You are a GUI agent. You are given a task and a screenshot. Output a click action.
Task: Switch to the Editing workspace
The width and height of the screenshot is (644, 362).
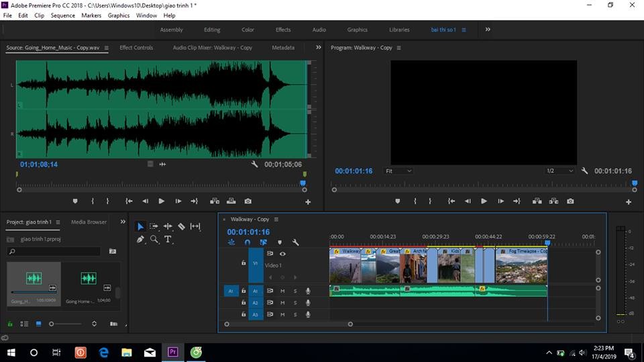[212, 30]
